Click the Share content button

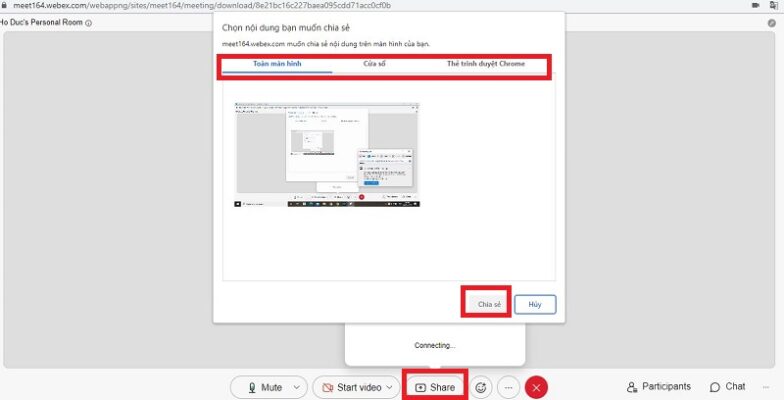pyautogui.click(x=435, y=387)
